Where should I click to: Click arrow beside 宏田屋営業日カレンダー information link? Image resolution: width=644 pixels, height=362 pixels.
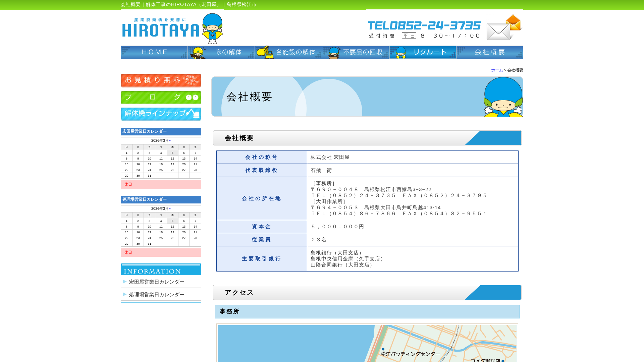point(125,282)
